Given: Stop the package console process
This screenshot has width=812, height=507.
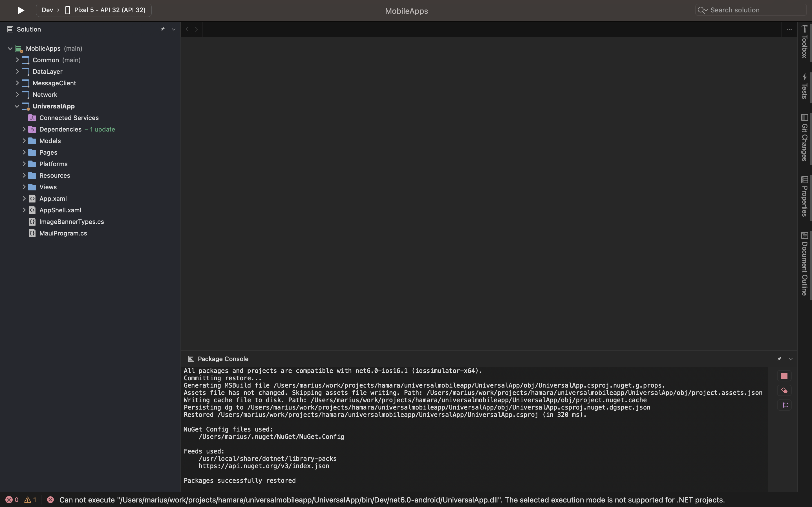Looking at the screenshot, I should pos(784,375).
